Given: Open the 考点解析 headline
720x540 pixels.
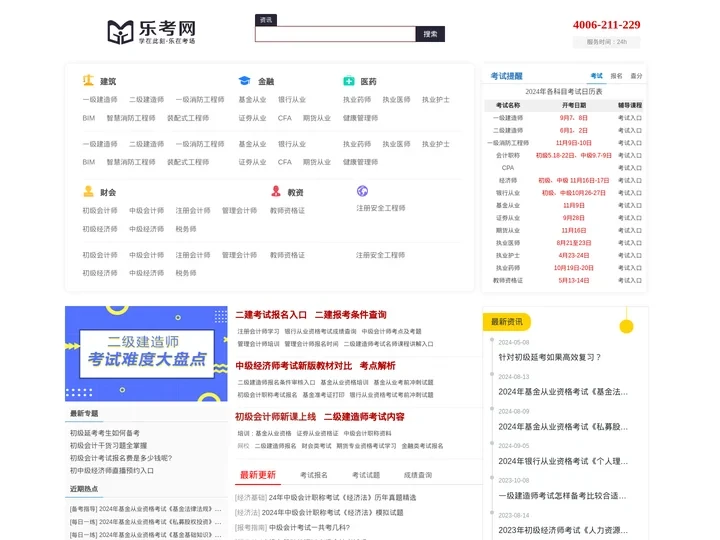Looking at the screenshot, I should tap(377, 366).
